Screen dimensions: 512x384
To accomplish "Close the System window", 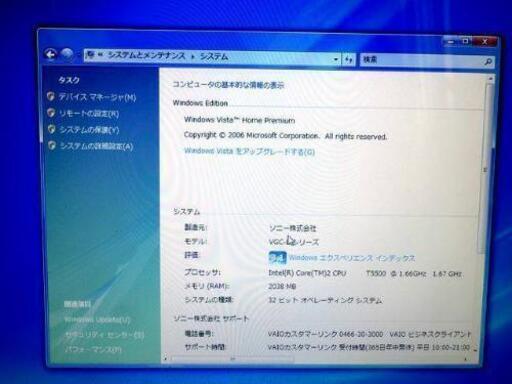I will [x=485, y=42].
